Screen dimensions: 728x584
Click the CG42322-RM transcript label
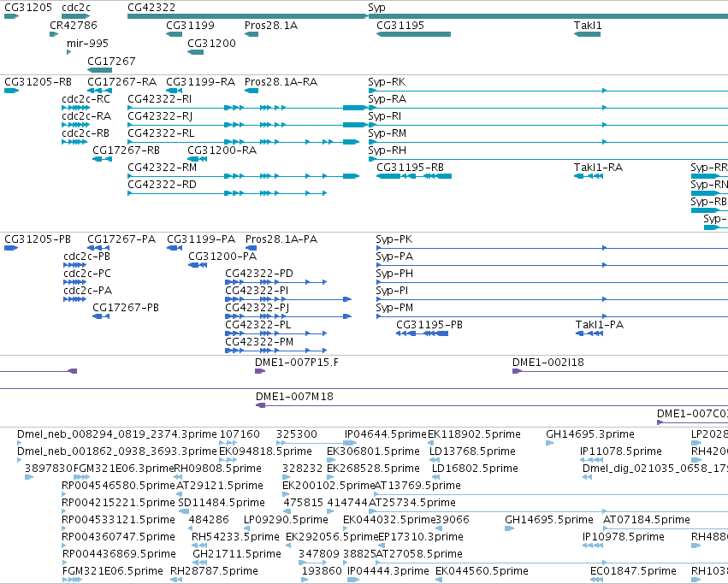(162, 167)
